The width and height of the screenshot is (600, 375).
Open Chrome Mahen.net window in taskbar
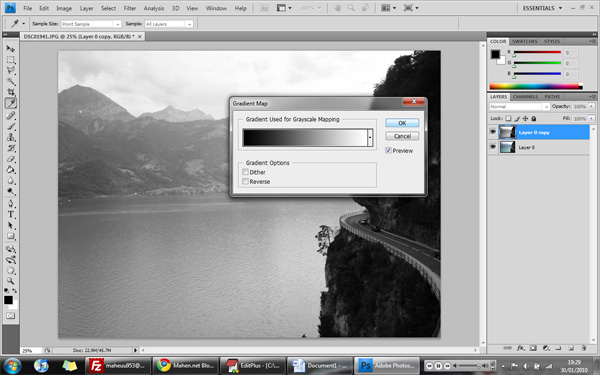186,365
